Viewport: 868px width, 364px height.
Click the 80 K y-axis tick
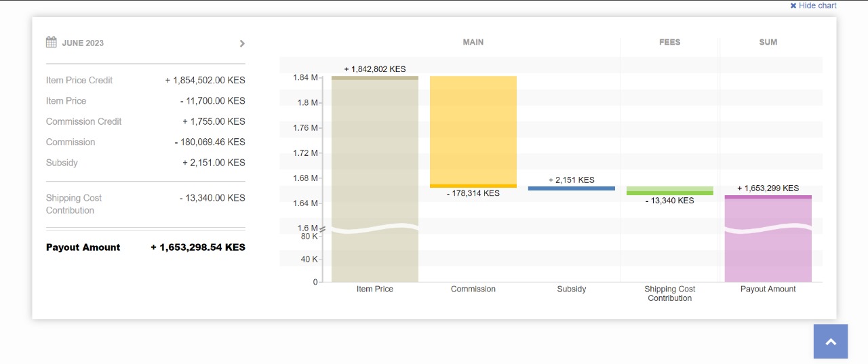(x=309, y=236)
